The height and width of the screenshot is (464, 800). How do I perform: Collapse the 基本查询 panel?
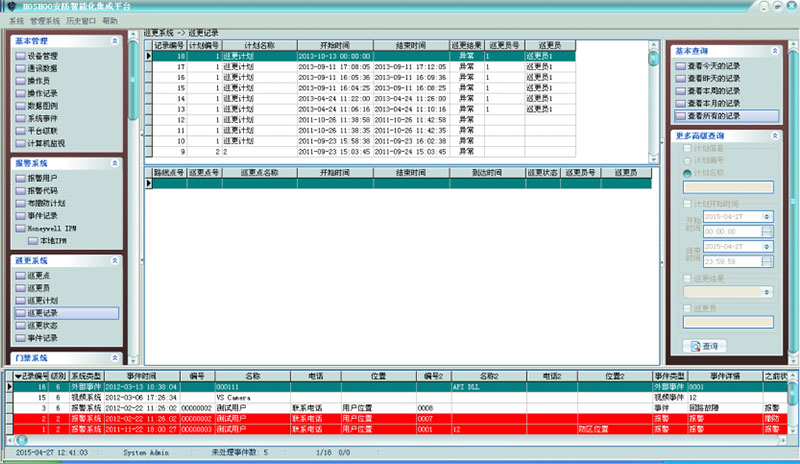point(774,49)
